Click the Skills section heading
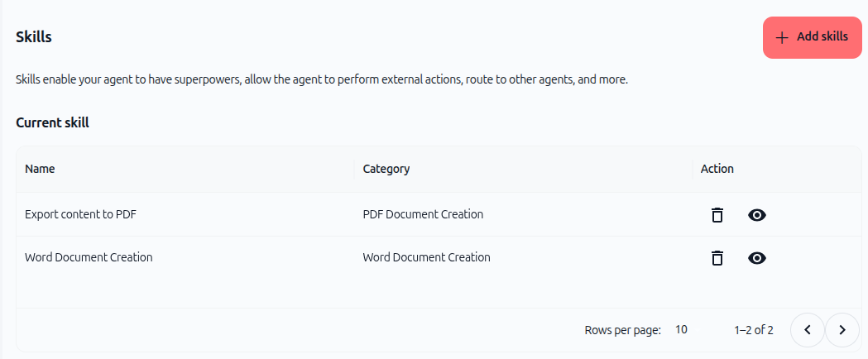The height and width of the screenshot is (359, 868). pyautogui.click(x=34, y=37)
